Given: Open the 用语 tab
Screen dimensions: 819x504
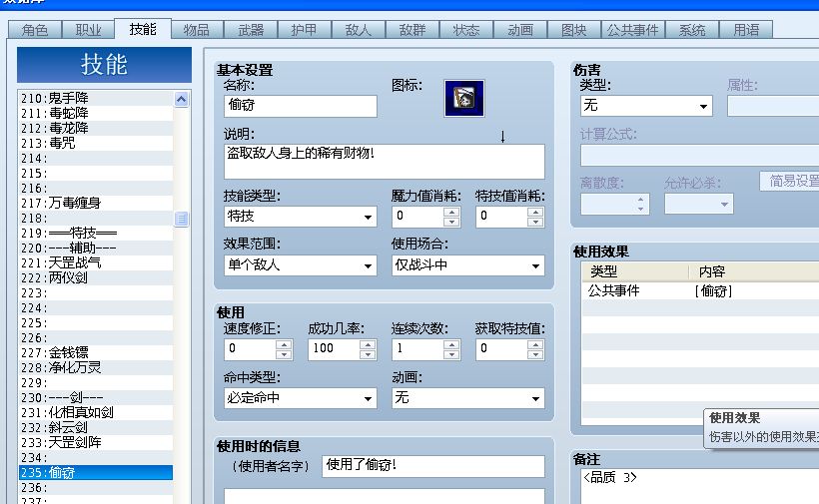Looking at the screenshot, I should (x=746, y=30).
